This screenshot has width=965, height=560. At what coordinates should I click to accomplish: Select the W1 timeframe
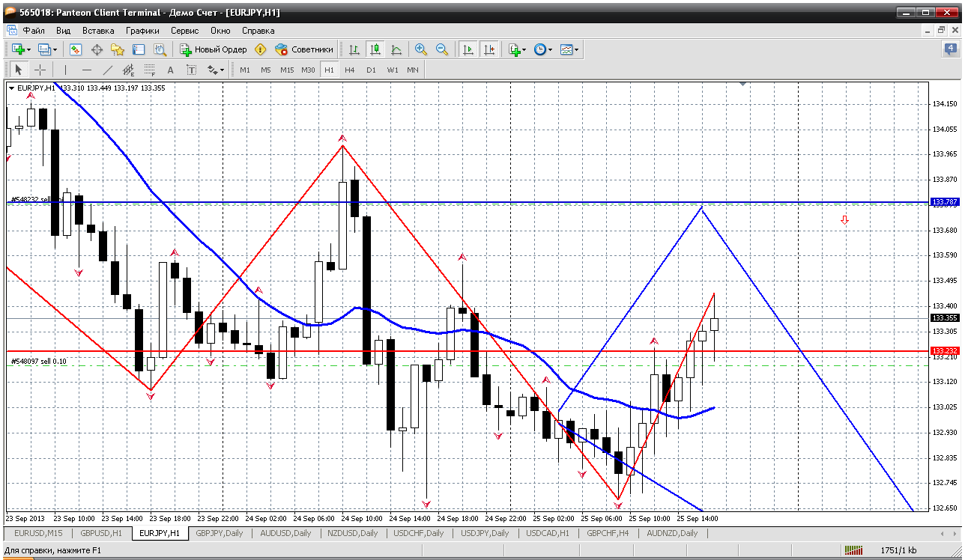(393, 70)
